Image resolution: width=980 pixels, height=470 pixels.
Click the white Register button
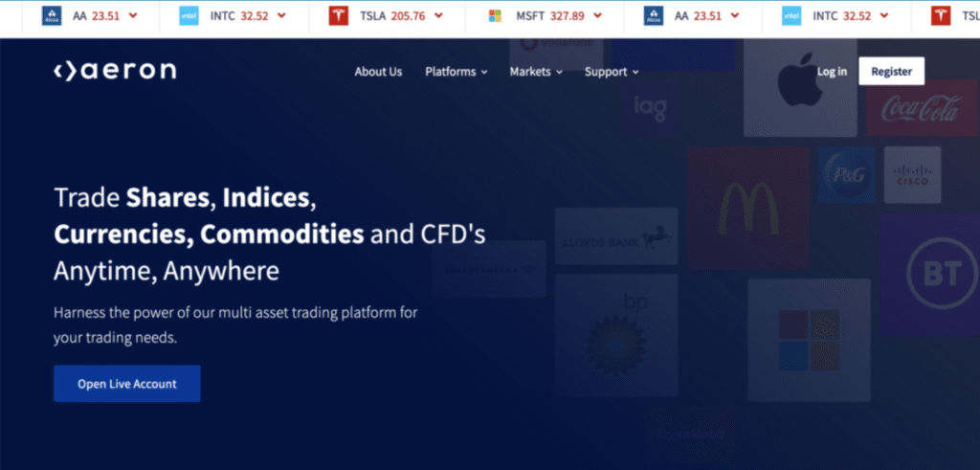pos(891,71)
